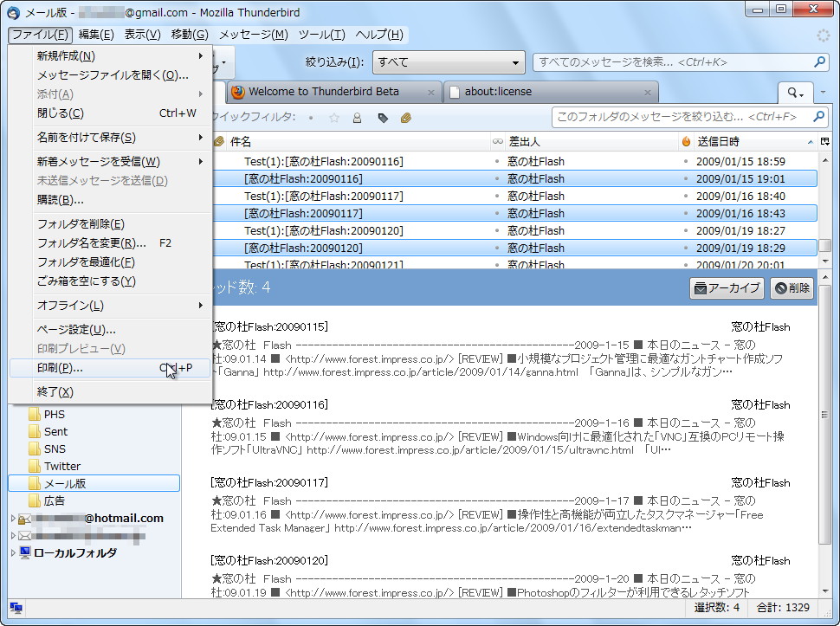Screen dimensions: 840x626
Task: Toggle the unread messages quick filter
Action: (x=311, y=118)
